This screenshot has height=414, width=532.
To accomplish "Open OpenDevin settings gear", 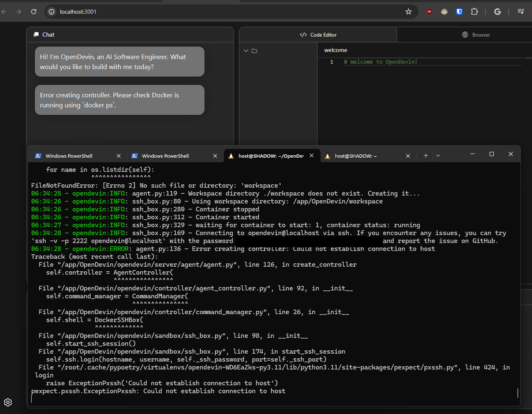I will tap(8, 402).
